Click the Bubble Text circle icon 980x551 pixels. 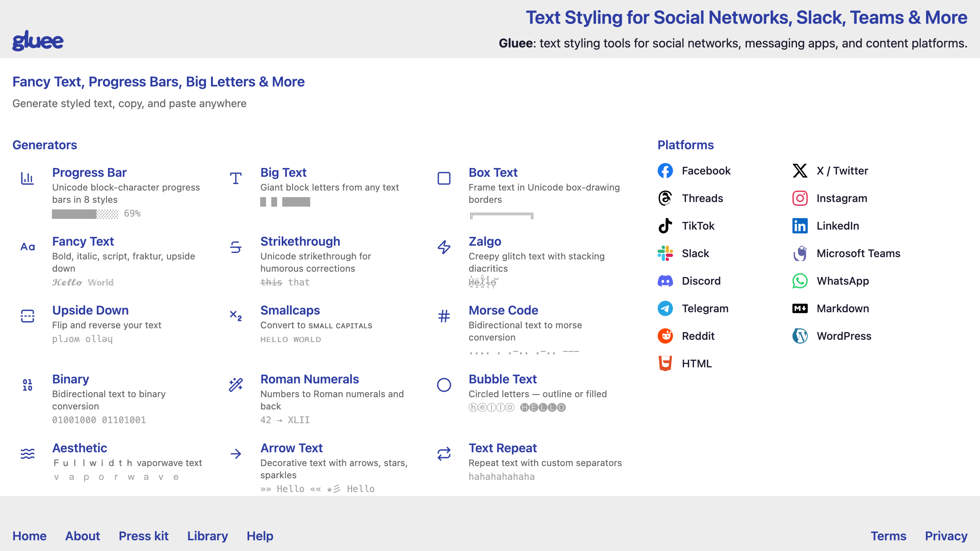pos(444,385)
